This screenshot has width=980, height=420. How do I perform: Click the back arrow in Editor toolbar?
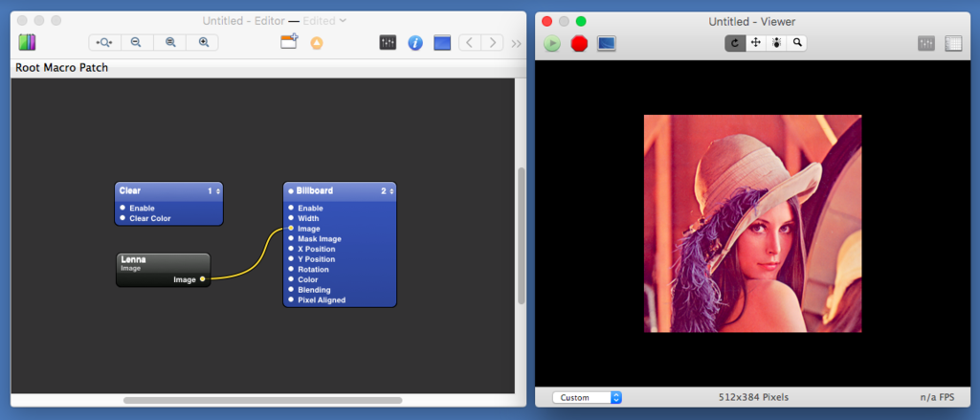point(470,42)
